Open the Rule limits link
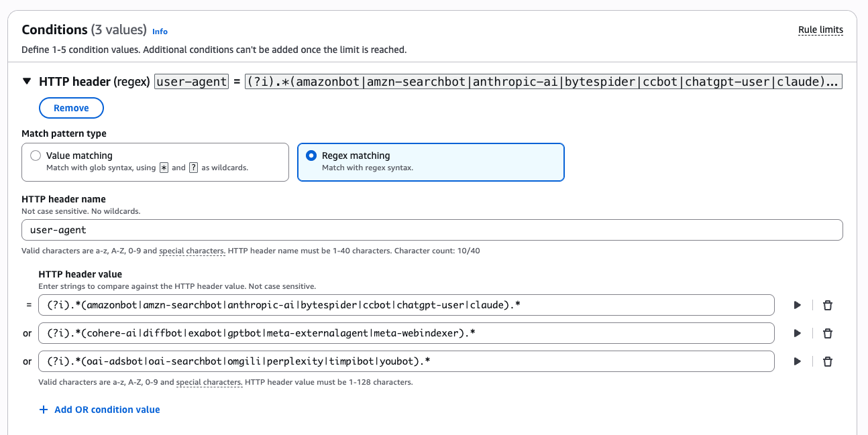 click(820, 30)
